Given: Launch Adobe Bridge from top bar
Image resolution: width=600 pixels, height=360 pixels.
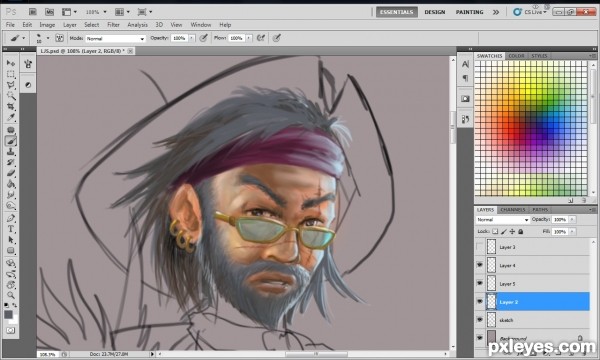Looking at the screenshot, I should 33,12.
